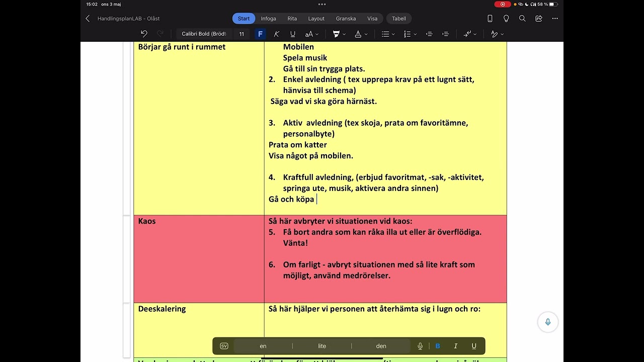Toggle italic I in the keyboard bar

click(x=456, y=346)
